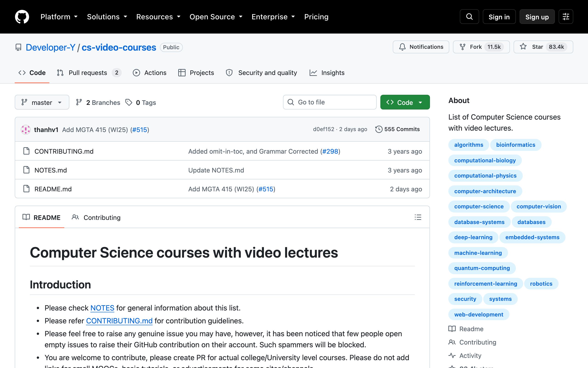Expand the Platform menu
588x368 pixels.
tap(59, 17)
